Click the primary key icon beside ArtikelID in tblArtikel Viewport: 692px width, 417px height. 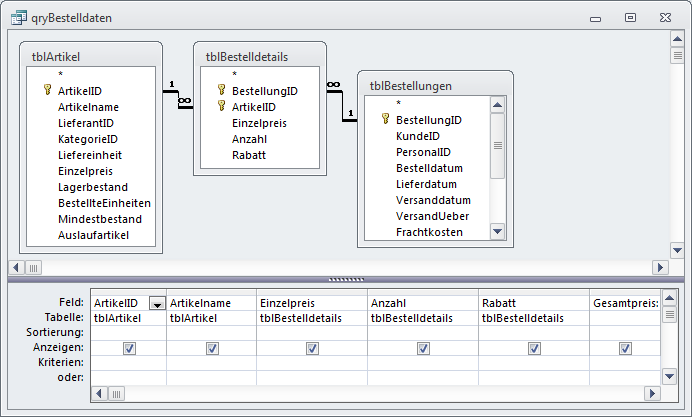(x=47, y=90)
